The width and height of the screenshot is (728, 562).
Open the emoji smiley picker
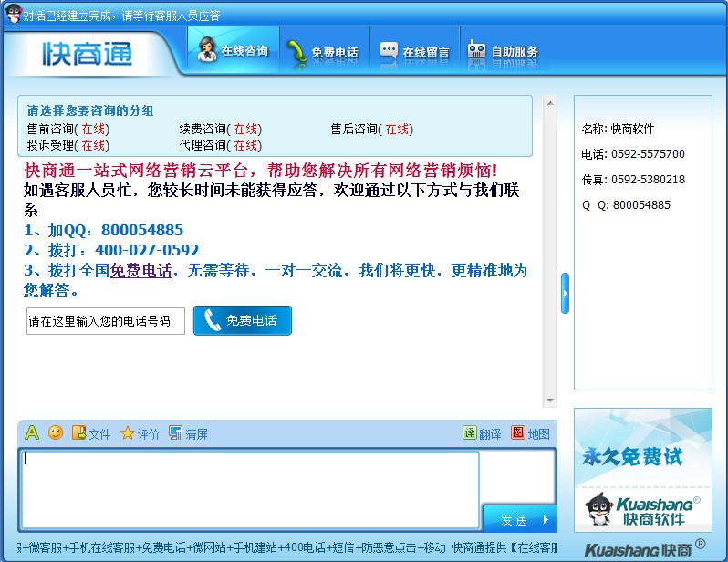56,433
